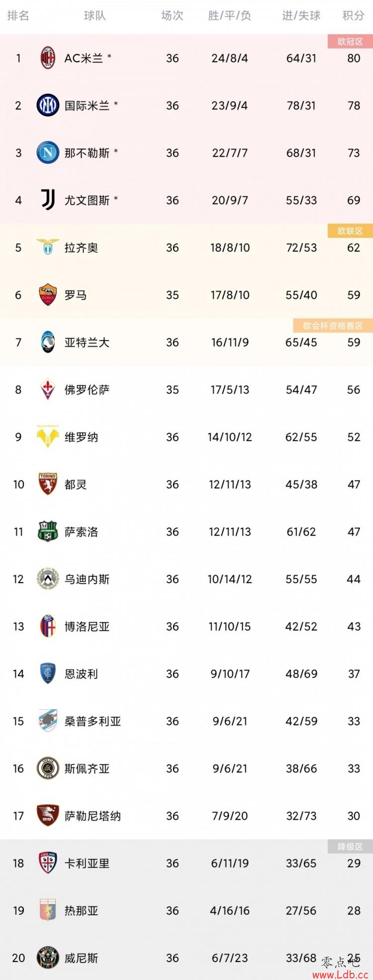The width and height of the screenshot is (373, 980).
Task: Open the Sassuolo green crest
Action: [x=48, y=531]
